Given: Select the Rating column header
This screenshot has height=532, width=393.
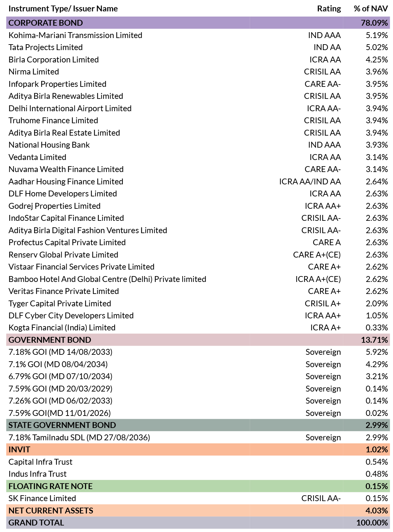Looking at the screenshot, I should click(x=329, y=8).
